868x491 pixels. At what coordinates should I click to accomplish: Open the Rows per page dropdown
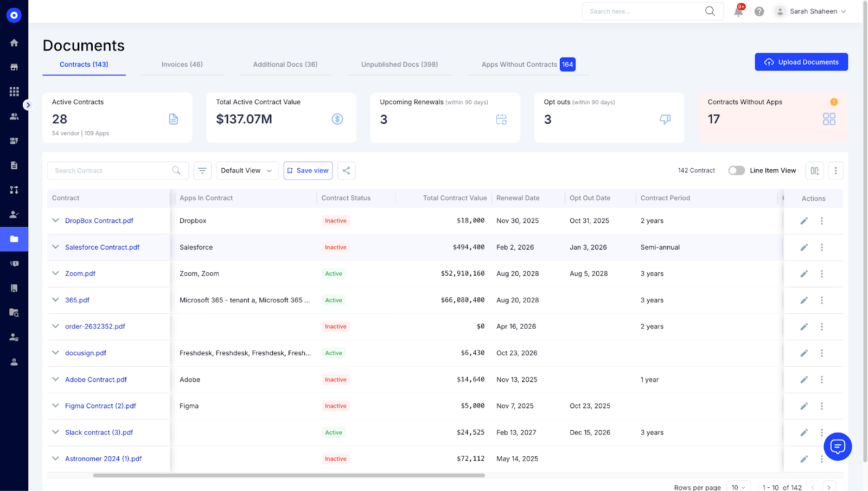coord(737,487)
